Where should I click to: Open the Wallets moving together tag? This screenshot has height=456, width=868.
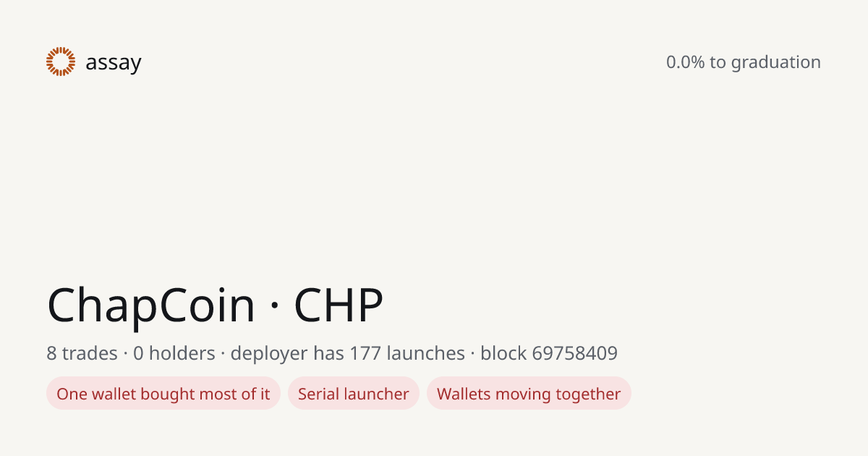point(529,394)
